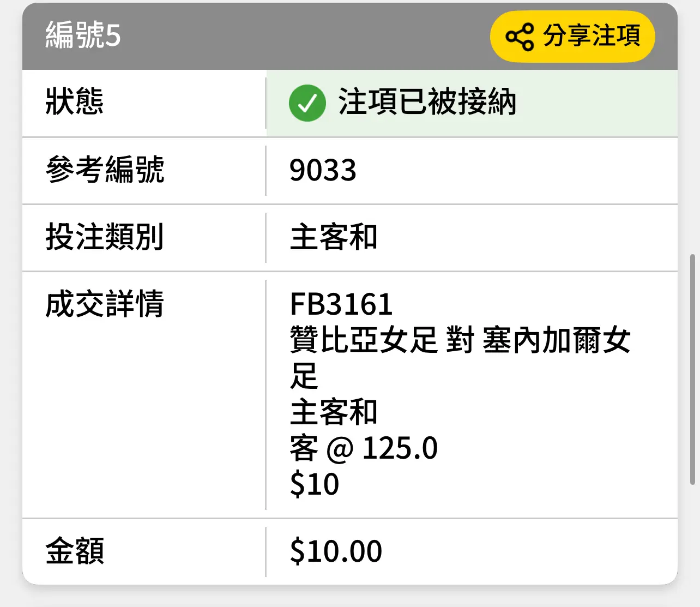Click the 編號5 header title
This screenshot has width=700, height=607.
coord(83,35)
